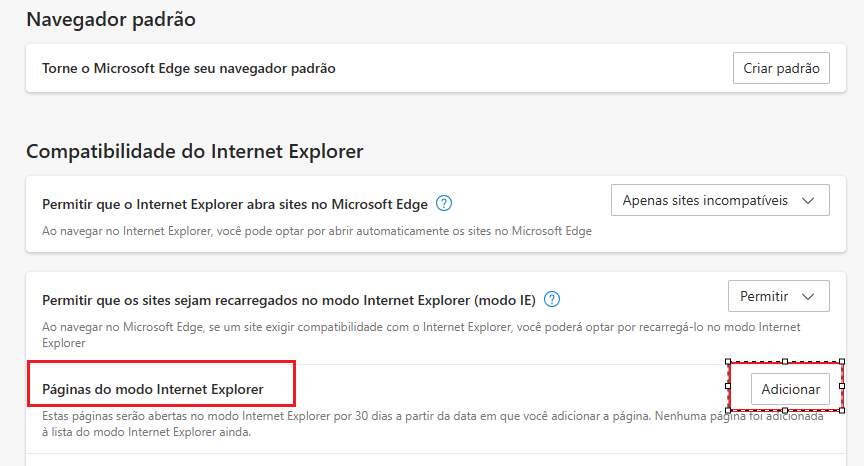Click Permitir que o Internet Explorer abra sites label

(235, 204)
